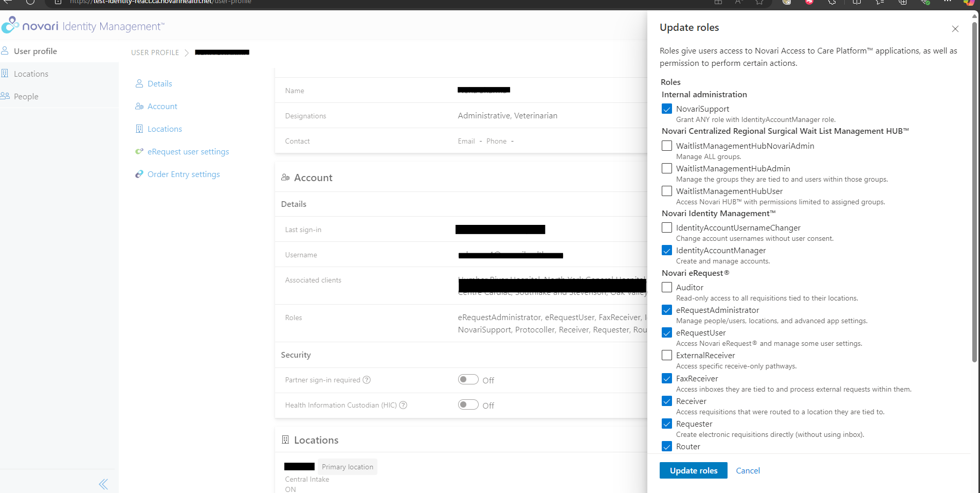
Task: Check the WaitlistManagementHubNovariAdmin checkbox
Action: (x=667, y=146)
